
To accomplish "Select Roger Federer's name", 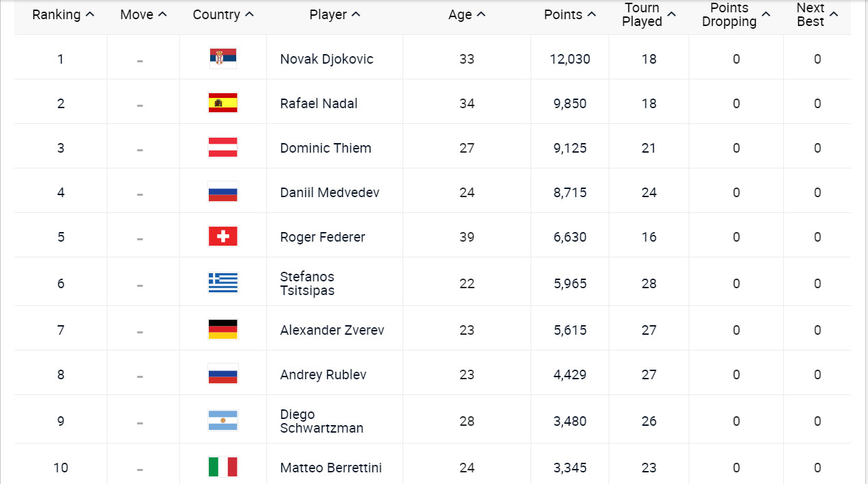I will point(322,238).
